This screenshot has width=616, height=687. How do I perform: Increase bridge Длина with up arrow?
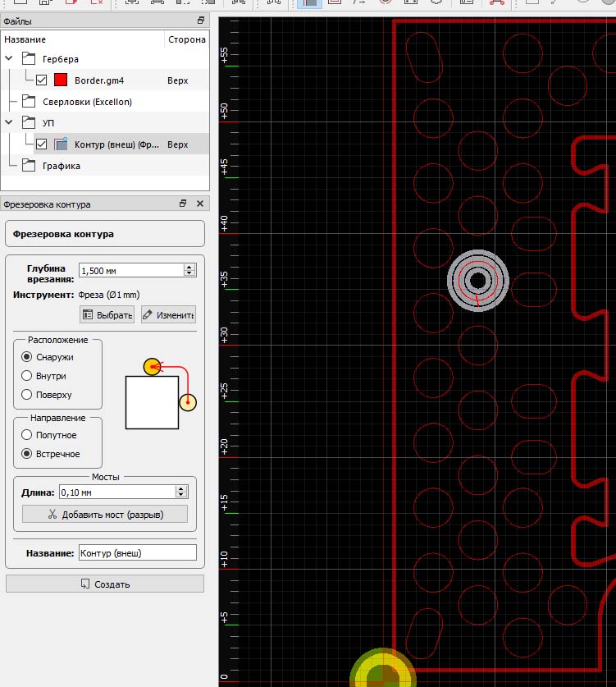coord(181,488)
